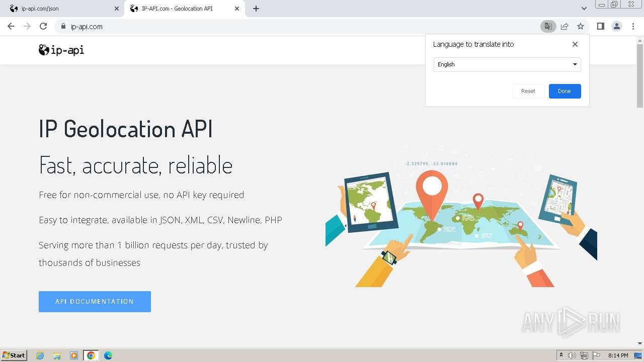
Task: Open the network connection tray icon
Action: 584,355
